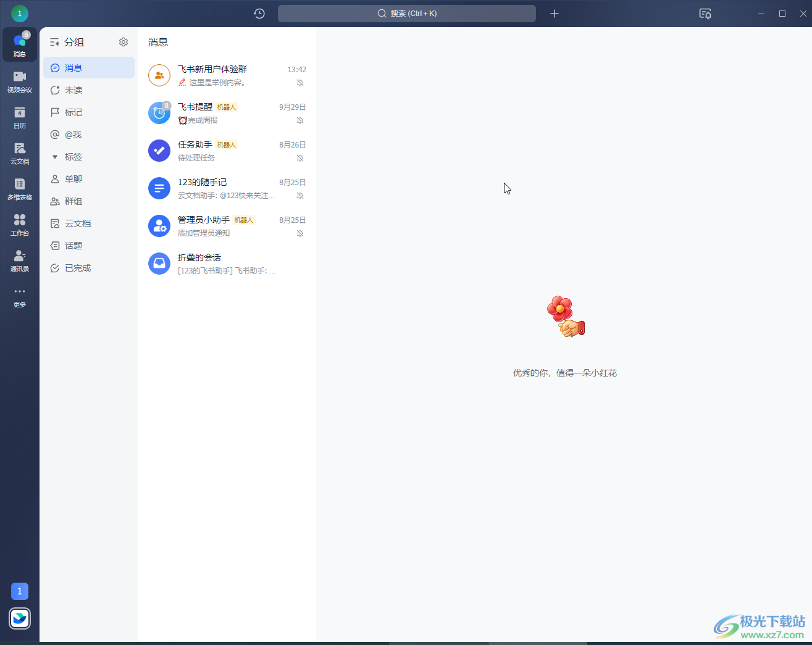Open the Messages (消息) sidebar icon

[20, 44]
